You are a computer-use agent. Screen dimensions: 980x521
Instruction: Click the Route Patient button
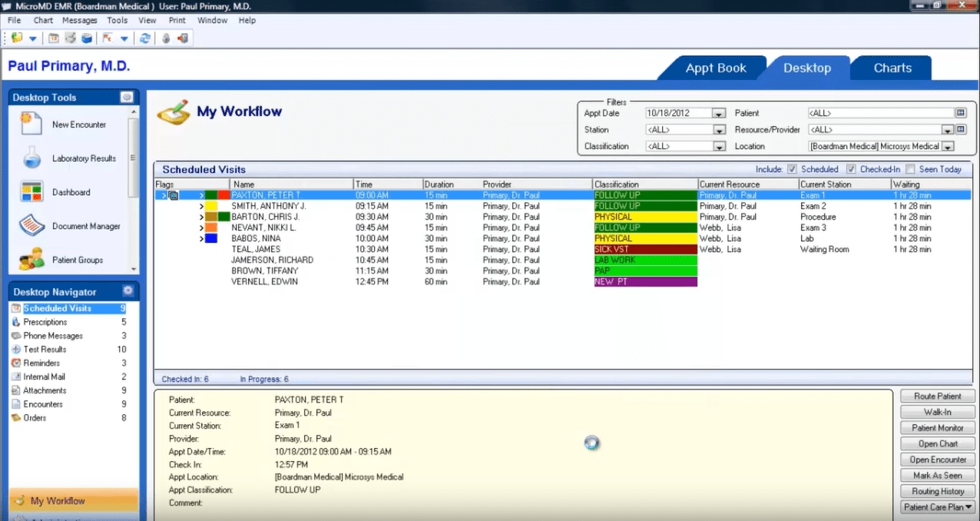click(x=937, y=397)
